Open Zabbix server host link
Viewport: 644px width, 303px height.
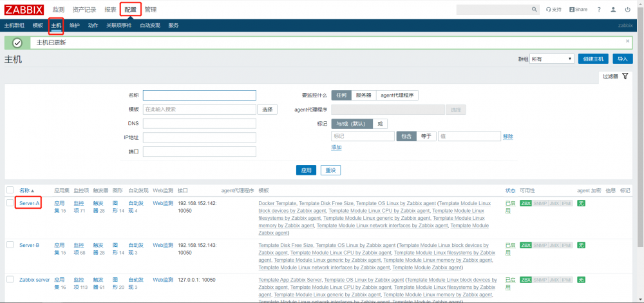tap(35, 280)
